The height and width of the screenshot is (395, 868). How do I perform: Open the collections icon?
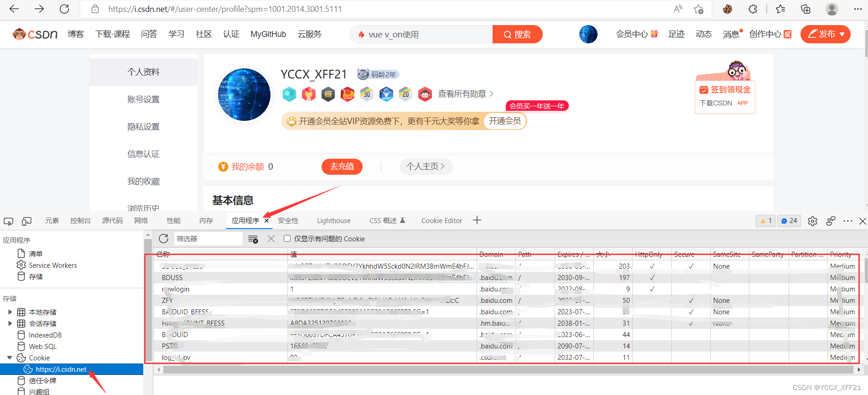click(x=806, y=9)
